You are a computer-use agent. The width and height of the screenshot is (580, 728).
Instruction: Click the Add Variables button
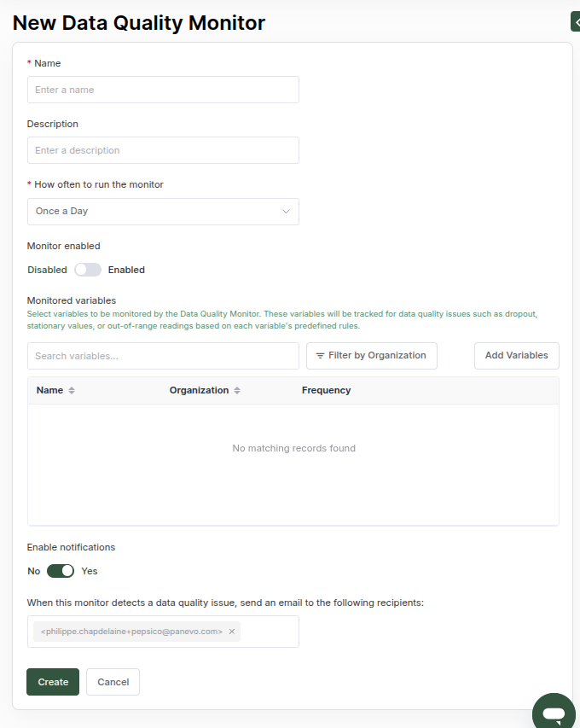pos(516,356)
